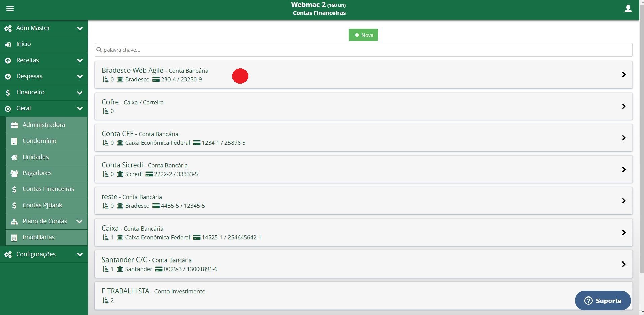Screen dimensions: 644x315
Task: Click the Plano de Contas sitemap icon
Action: (x=14, y=222)
